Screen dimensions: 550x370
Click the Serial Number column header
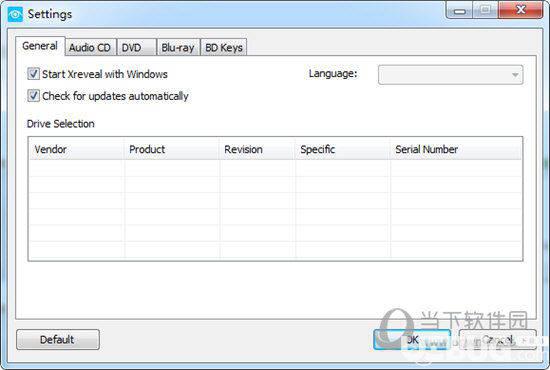(x=456, y=149)
